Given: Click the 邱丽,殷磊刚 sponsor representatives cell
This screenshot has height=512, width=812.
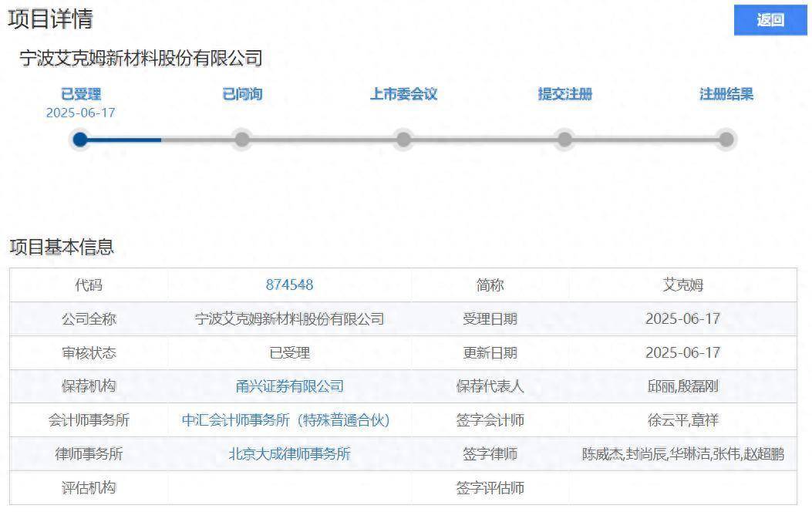Looking at the screenshot, I should pyautogui.click(x=683, y=386).
